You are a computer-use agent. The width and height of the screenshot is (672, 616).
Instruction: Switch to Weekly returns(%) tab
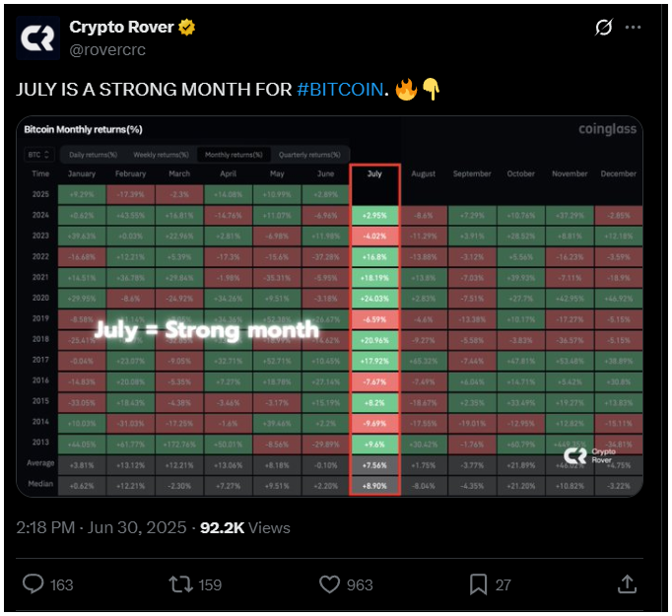[x=161, y=155]
